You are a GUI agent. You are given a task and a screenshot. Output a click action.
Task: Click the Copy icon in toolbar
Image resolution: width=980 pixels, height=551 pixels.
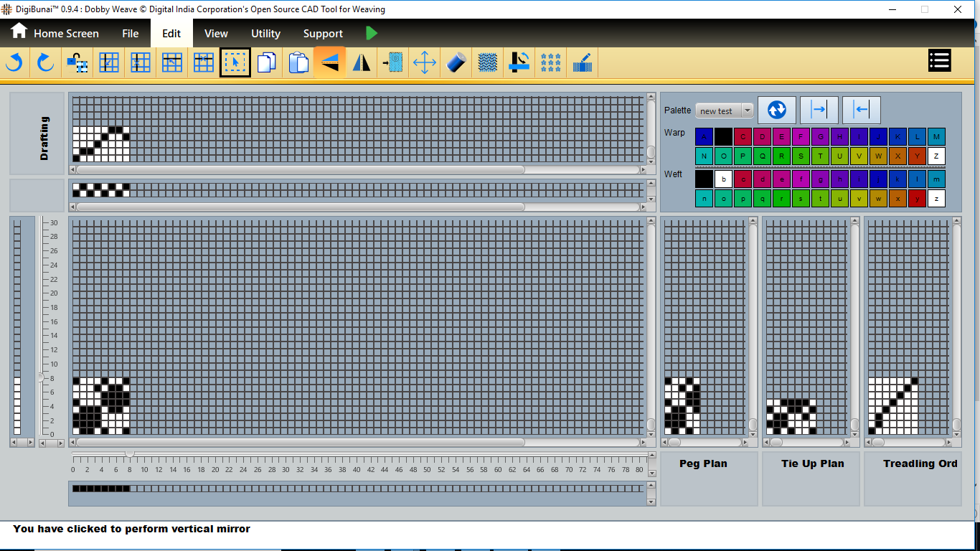(x=266, y=63)
